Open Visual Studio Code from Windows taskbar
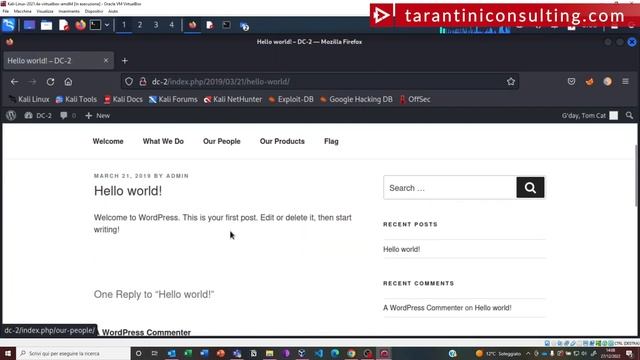This screenshot has width=640, height=360. pyautogui.click(x=318, y=353)
